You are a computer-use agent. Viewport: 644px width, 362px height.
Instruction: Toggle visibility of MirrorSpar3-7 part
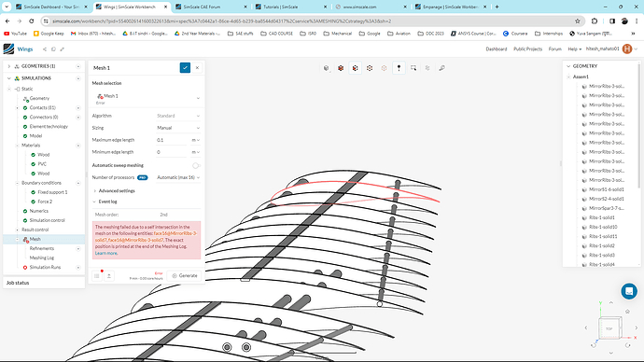click(x=584, y=208)
